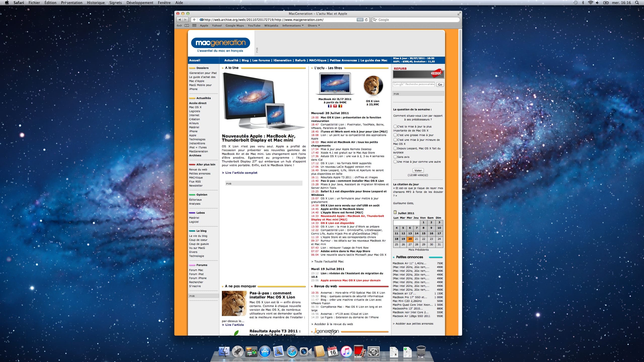The width and height of the screenshot is (644, 362).
Task: Click the Safari vertical scrollbar
Action: (x=460, y=94)
